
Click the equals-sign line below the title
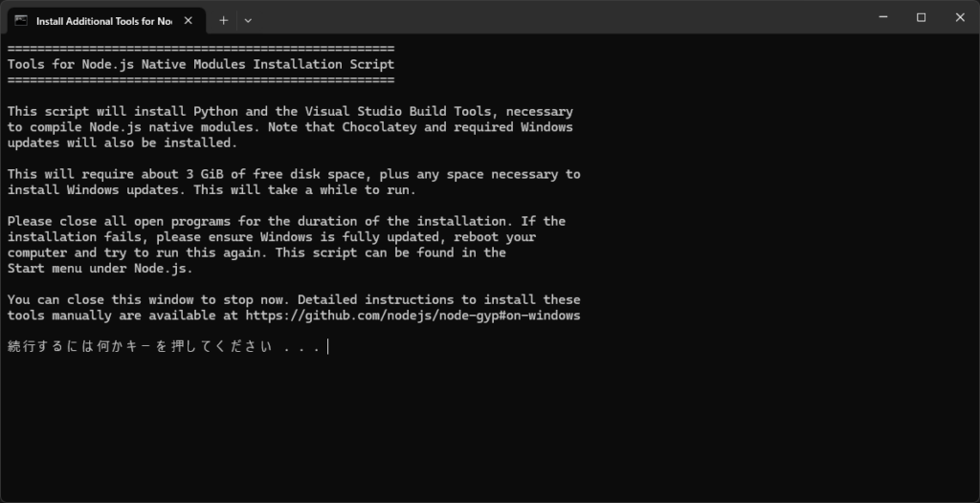pos(201,80)
